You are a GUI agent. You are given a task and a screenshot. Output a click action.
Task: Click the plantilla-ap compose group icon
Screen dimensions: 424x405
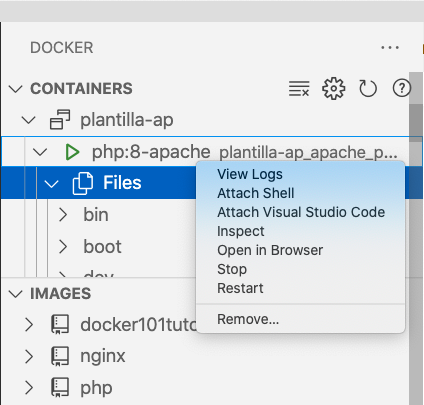pyautogui.click(x=60, y=119)
